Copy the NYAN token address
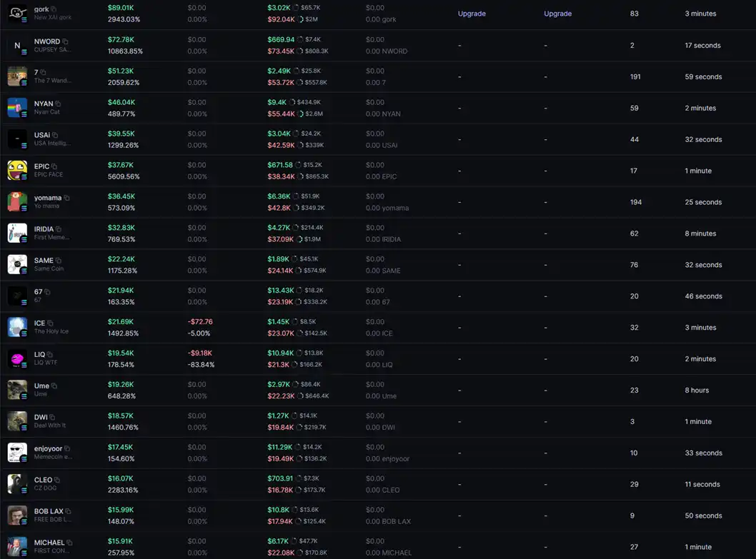Image resolution: width=756 pixels, height=559 pixels. 58,104
